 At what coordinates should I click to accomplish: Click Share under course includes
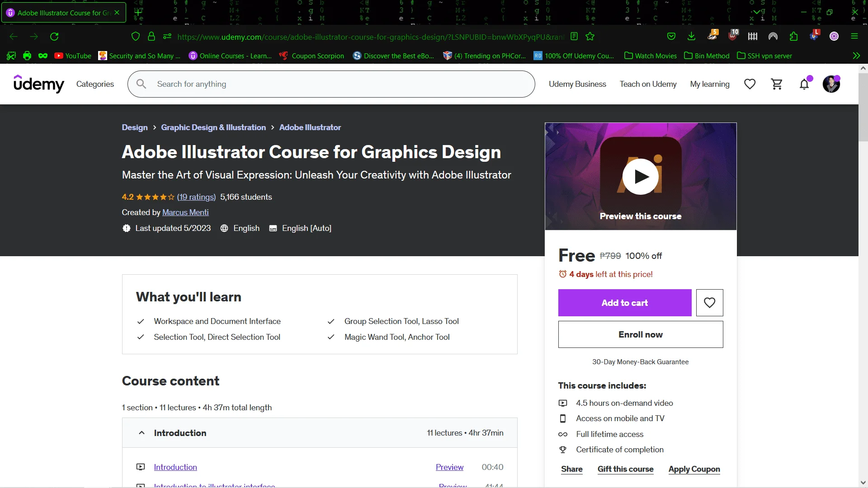click(x=572, y=469)
